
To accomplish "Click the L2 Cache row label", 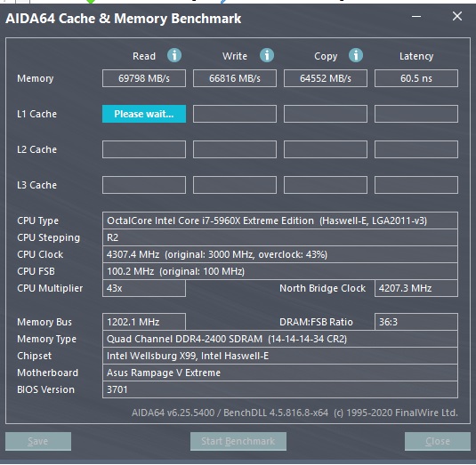I will 36,149.
